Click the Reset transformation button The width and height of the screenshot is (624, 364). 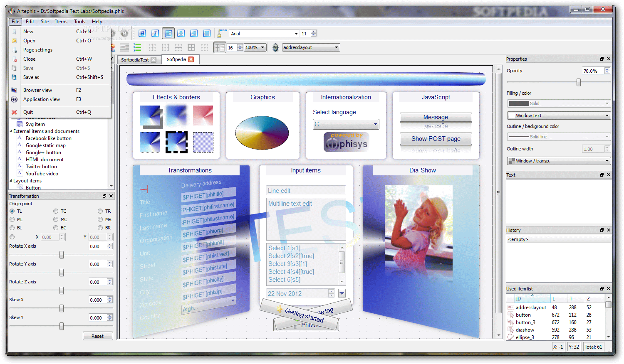coord(98,336)
